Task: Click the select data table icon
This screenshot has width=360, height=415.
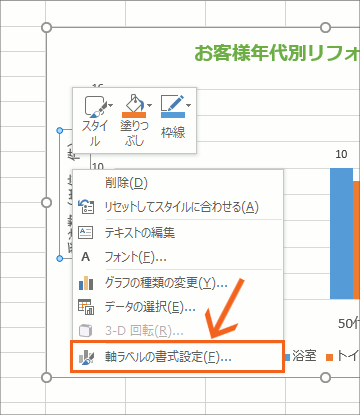Action: click(86, 307)
